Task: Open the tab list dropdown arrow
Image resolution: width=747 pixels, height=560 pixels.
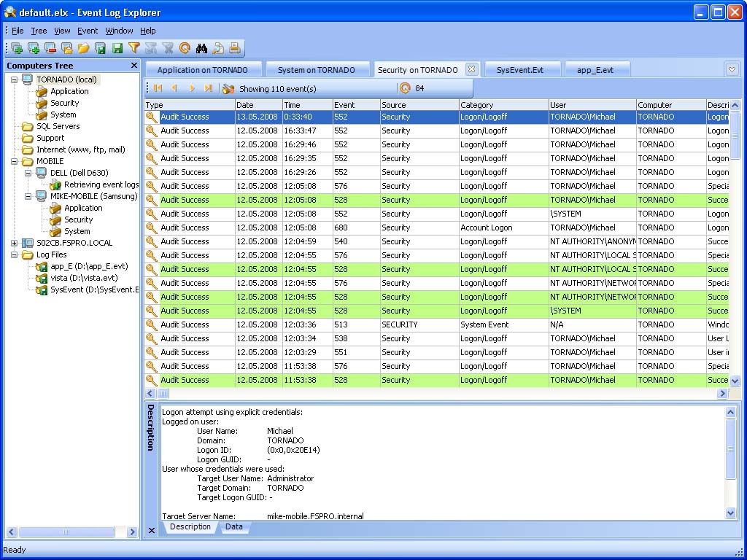Action: 733,69
